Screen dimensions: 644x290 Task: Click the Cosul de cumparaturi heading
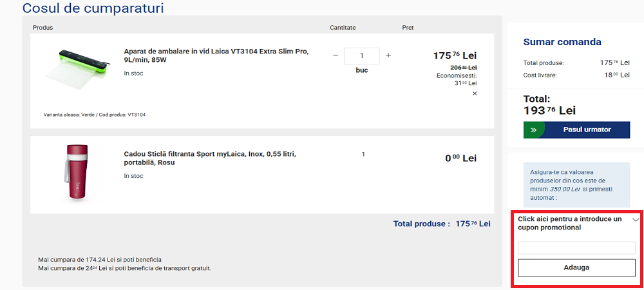pyautogui.click(x=93, y=8)
